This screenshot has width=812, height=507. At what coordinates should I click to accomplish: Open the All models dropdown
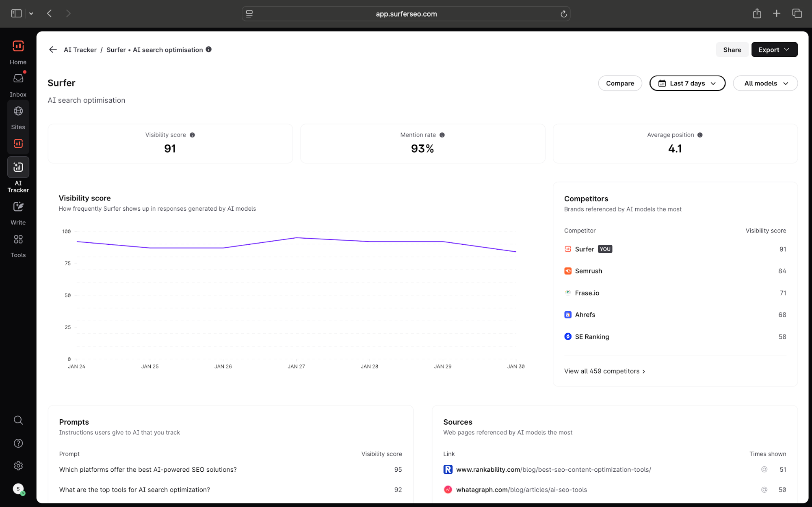click(x=765, y=83)
